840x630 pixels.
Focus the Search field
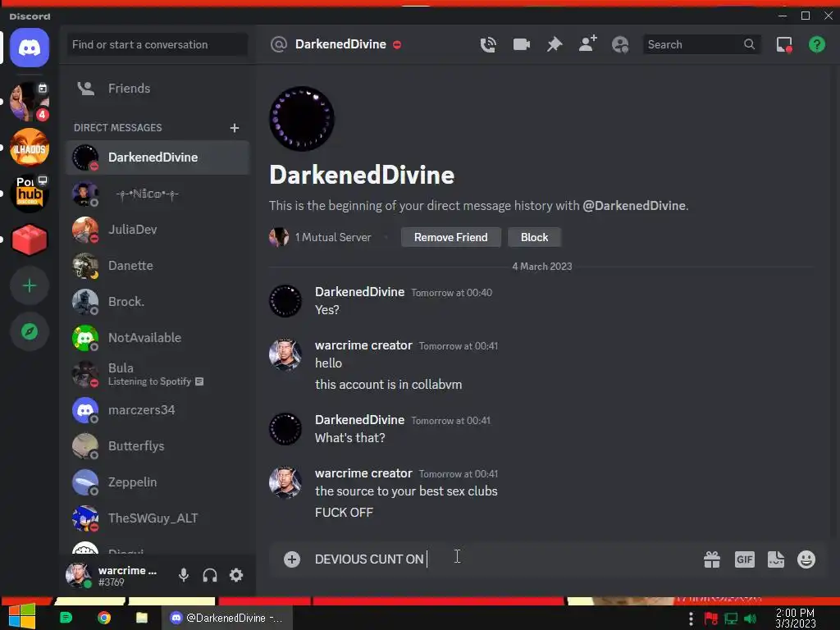(702, 44)
